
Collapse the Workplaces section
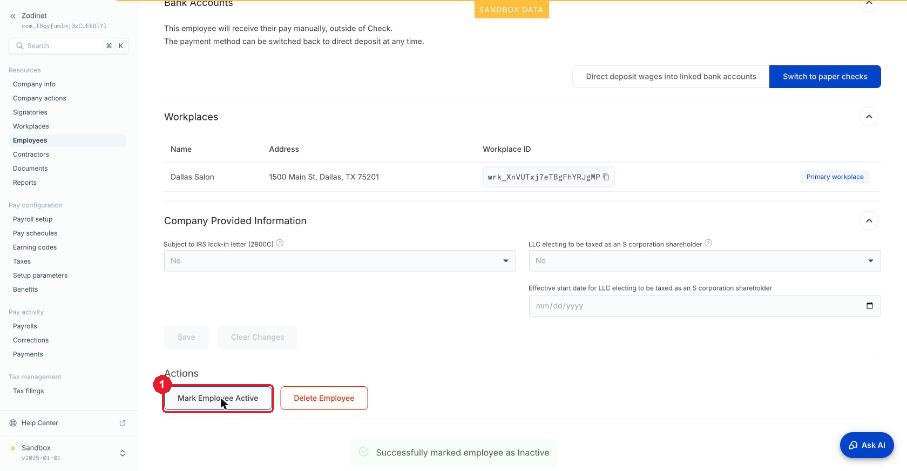(x=869, y=117)
